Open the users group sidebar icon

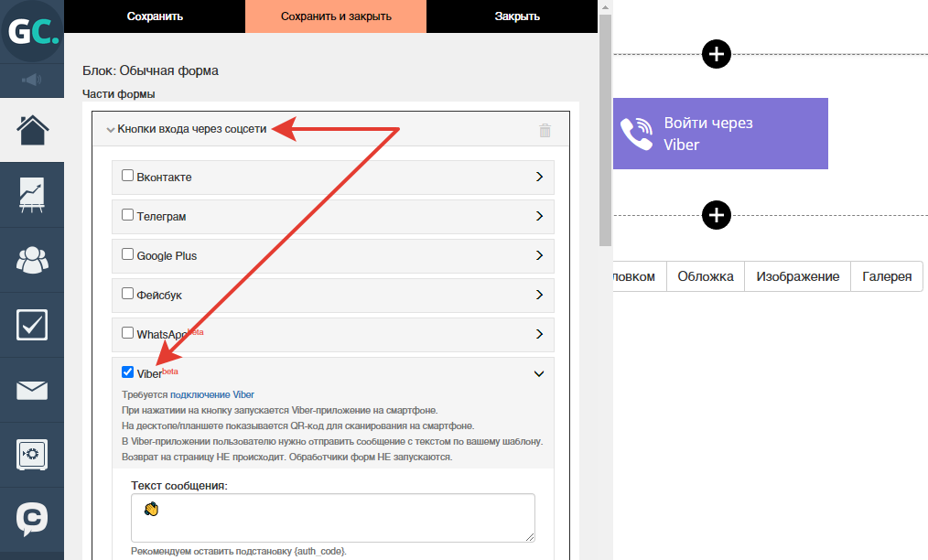[x=32, y=260]
